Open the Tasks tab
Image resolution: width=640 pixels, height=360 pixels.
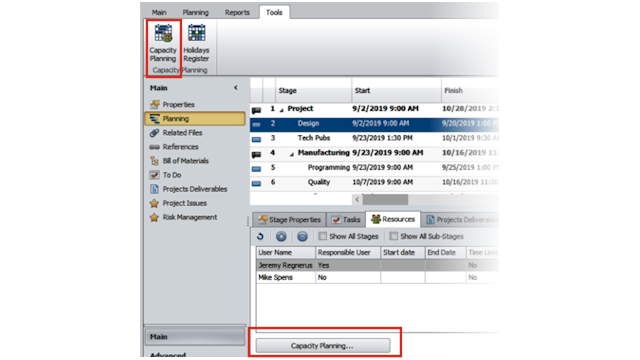pyautogui.click(x=346, y=220)
